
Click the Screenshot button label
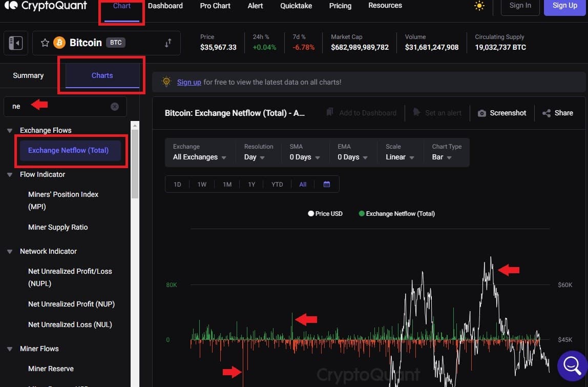pyautogui.click(x=508, y=113)
